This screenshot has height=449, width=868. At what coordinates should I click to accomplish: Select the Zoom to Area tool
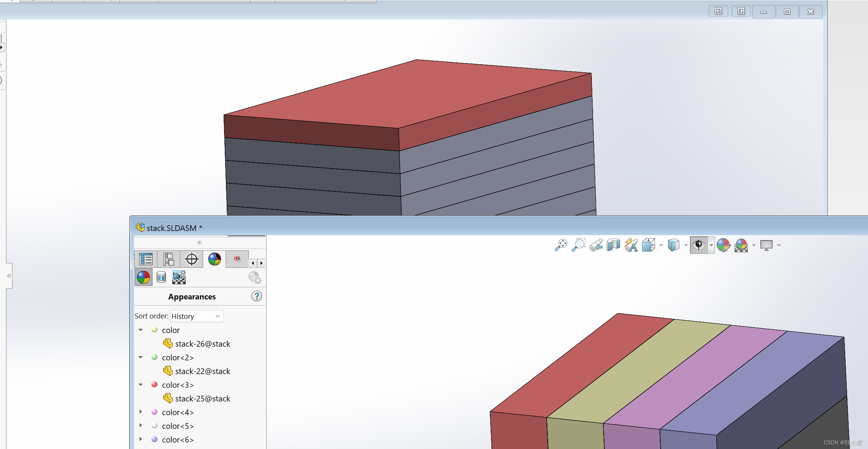click(579, 245)
